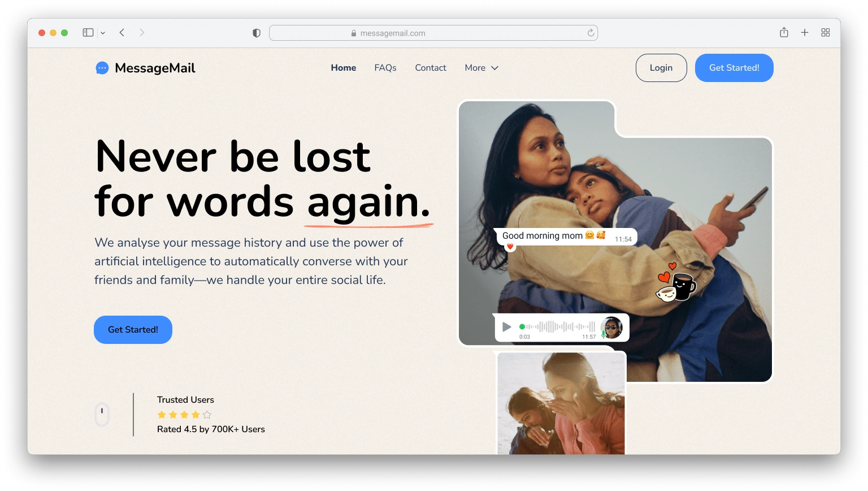Image resolution: width=868 pixels, height=491 pixels.
Task: Click the mouse scroll indicator icon
Action: 102,415
